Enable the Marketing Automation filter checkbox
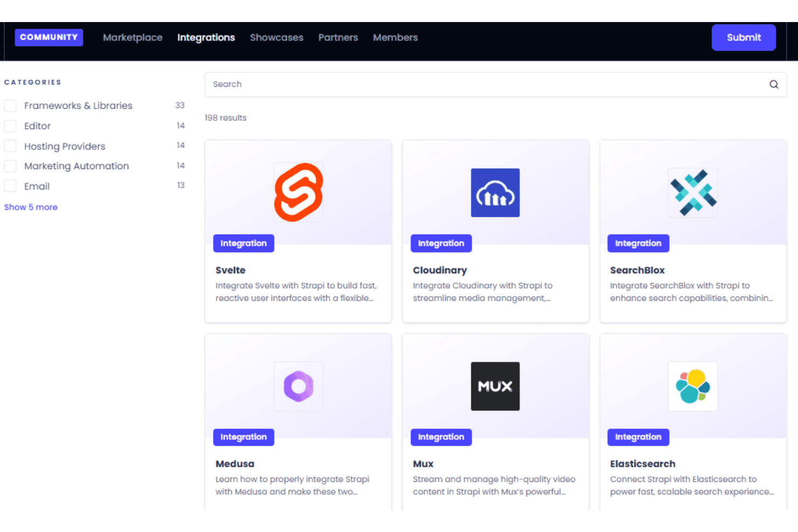Viewport: 798px width, 532px height. click(x=10, y=166)
